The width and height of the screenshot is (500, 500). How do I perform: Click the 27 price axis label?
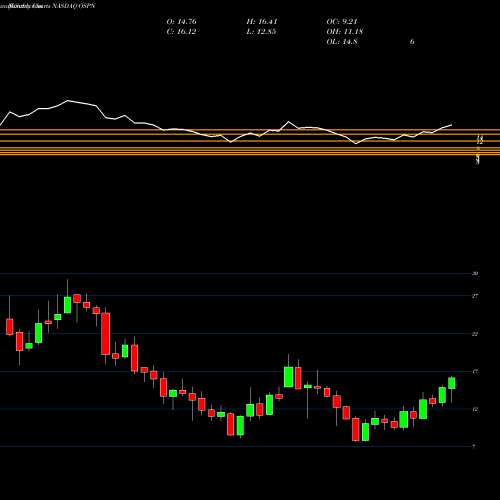click(476, 296)
